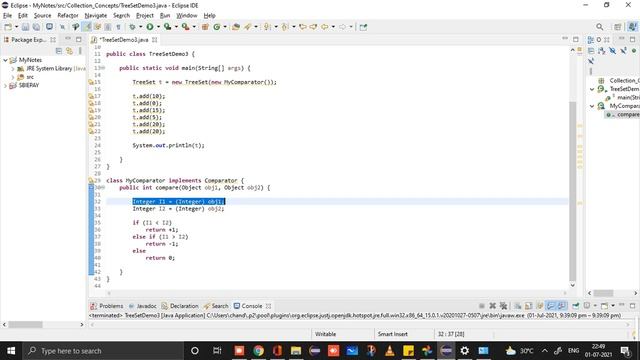Click the Search flashlight toolbar icon
The height and width of the screenshot is (360, 640).
tap(248, 27)
